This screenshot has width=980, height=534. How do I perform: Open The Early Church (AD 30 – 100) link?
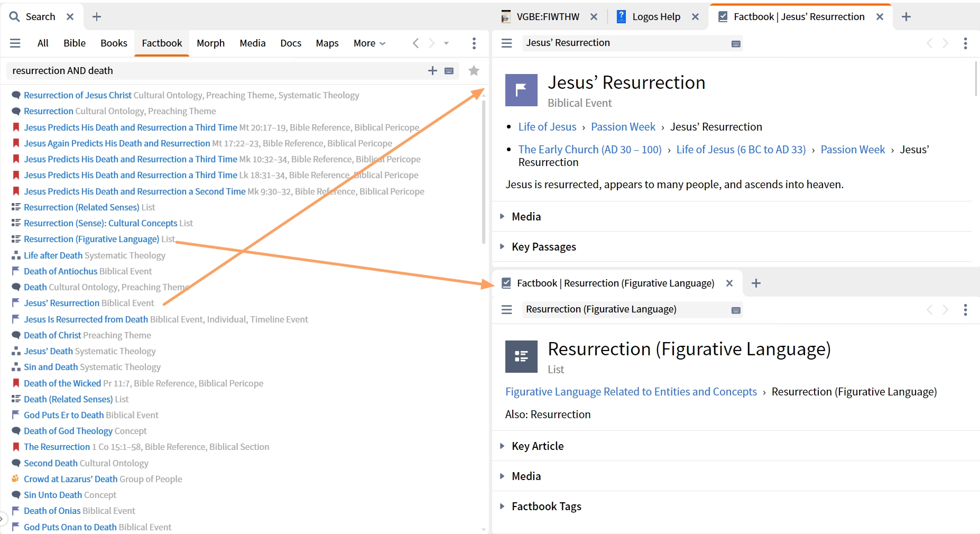pyautogui.click(x=590, y=150)
